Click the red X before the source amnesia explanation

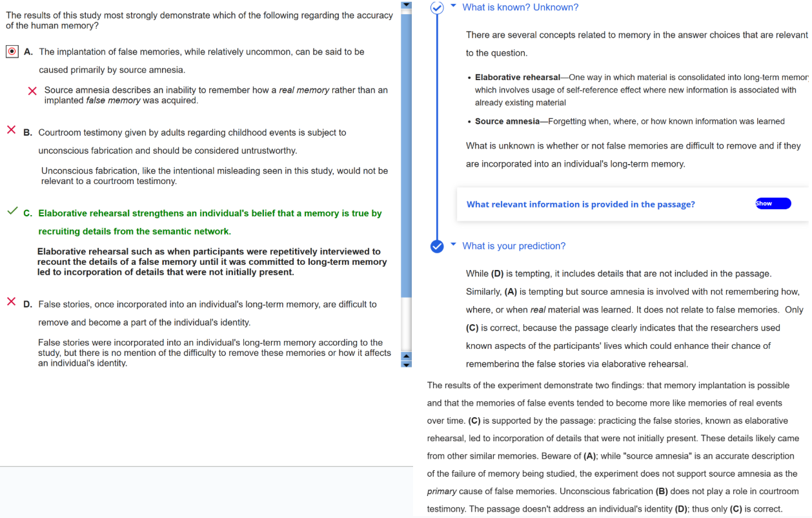32,91
